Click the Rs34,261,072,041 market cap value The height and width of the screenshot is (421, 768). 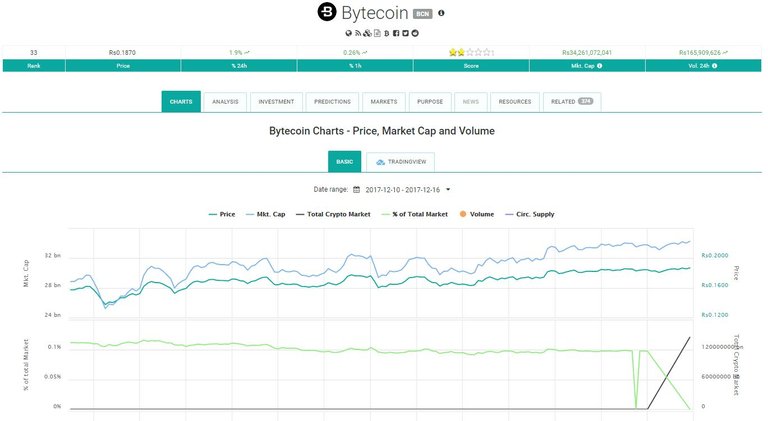coord(587,52)
